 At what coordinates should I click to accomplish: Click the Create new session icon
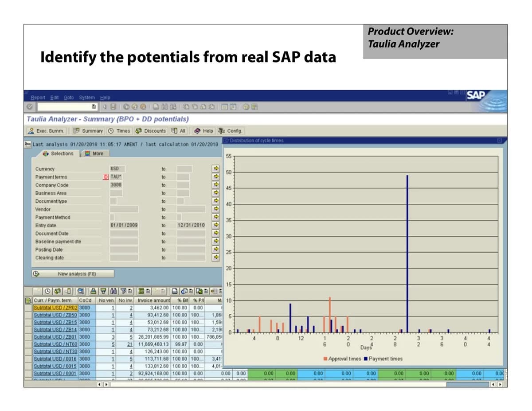coord(224,107)
